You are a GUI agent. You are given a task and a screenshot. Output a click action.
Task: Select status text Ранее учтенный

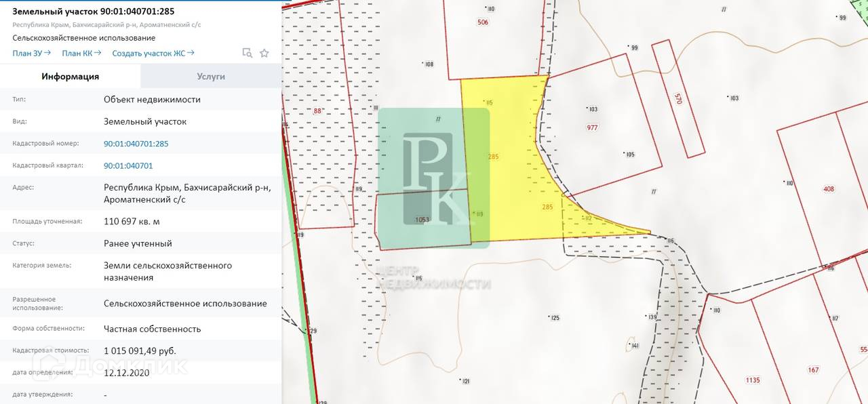click(138, 243)
